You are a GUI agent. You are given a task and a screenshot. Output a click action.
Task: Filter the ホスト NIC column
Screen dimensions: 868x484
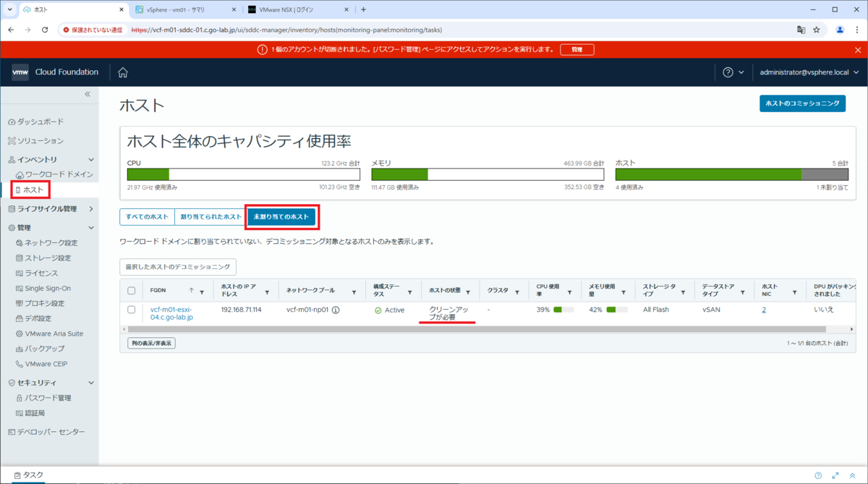point(793,292)
